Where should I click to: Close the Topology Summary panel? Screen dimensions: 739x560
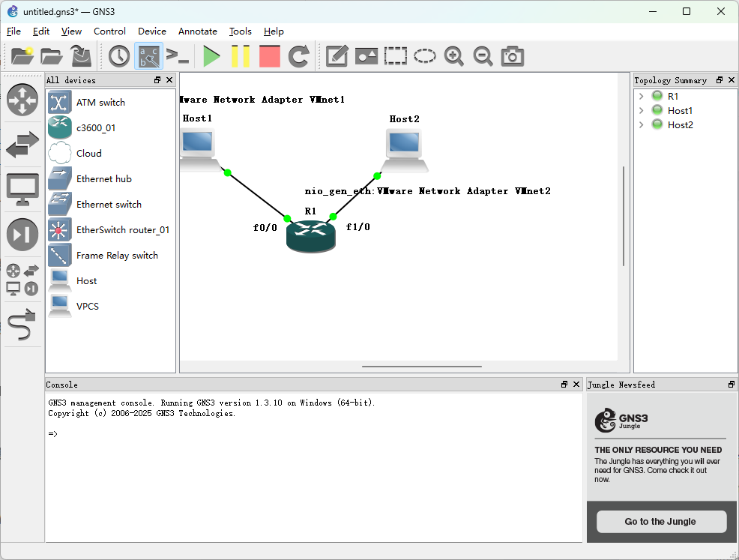click(732, 80)
